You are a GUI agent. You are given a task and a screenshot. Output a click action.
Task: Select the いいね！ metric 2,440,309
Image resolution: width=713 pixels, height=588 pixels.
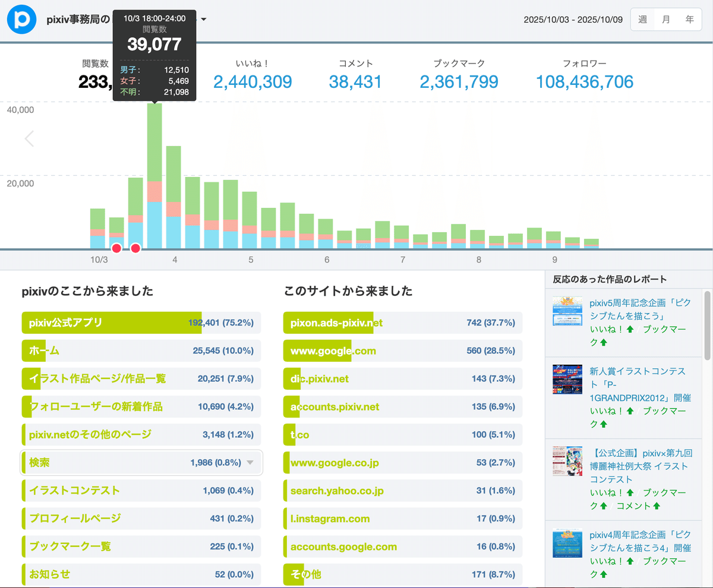pos(253,81)
